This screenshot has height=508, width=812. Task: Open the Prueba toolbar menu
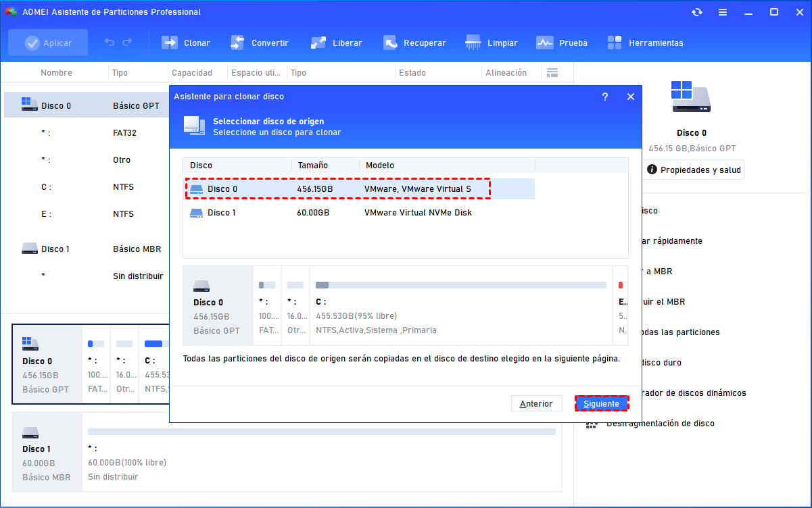(x=562, y=43)
